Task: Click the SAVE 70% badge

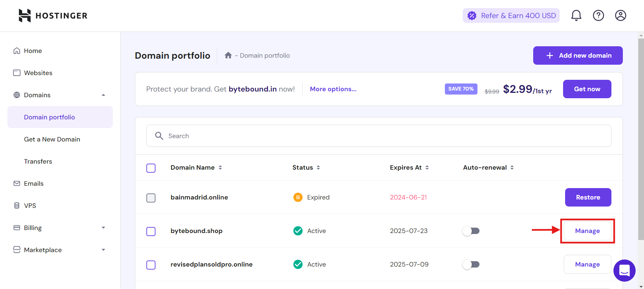Action: [461, 89]
